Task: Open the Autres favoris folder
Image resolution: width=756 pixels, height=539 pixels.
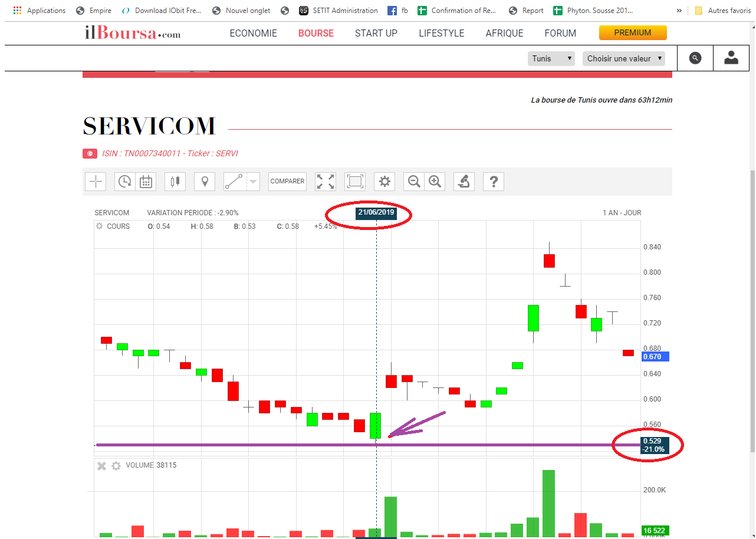Action: tap(723, 11)
